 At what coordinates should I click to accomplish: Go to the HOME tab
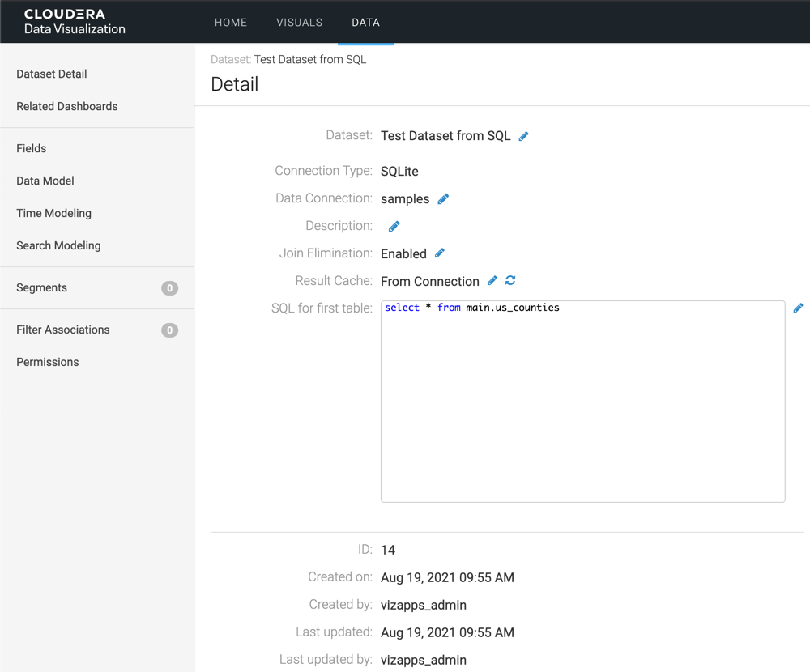[231, 23]
